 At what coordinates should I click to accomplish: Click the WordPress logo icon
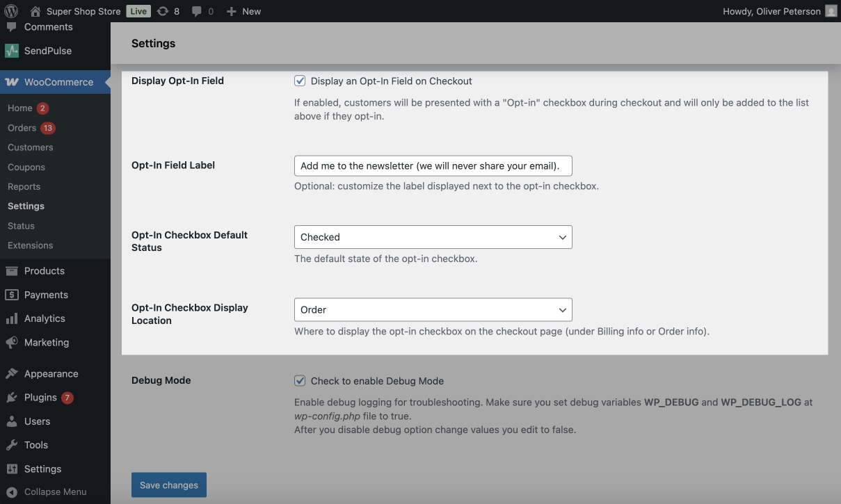(11, 11)
